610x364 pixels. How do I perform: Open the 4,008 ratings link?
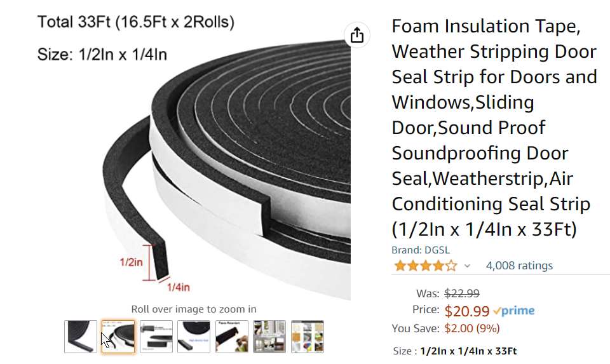tap(519, 266)
